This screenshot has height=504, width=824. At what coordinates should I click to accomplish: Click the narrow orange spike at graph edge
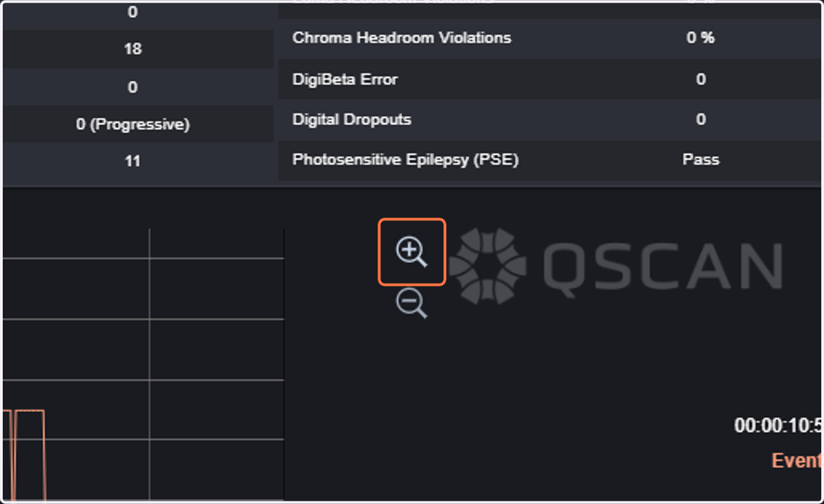coord(7,455)
